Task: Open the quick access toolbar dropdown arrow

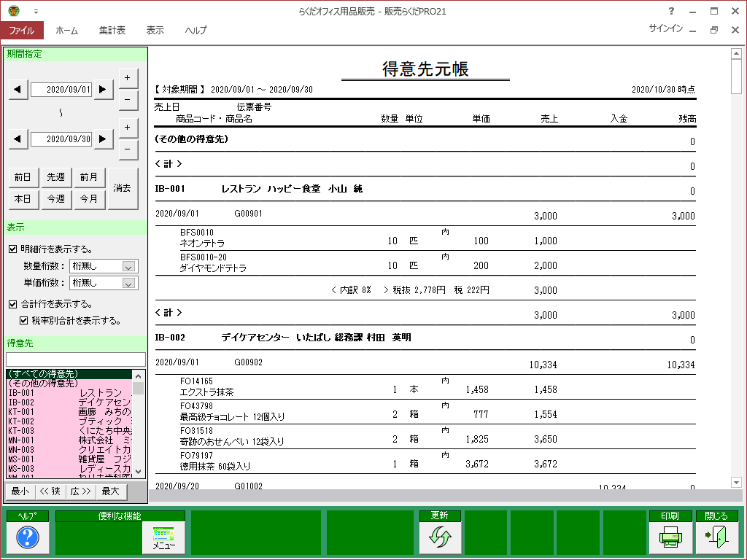Action: click(36, 12)
